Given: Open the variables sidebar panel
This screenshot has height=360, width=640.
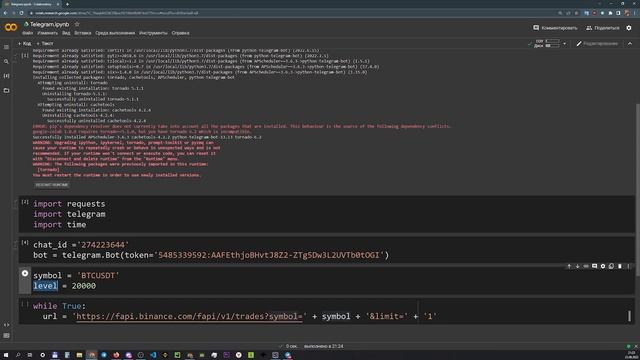Looking at the screenshot, I should 6,76.
